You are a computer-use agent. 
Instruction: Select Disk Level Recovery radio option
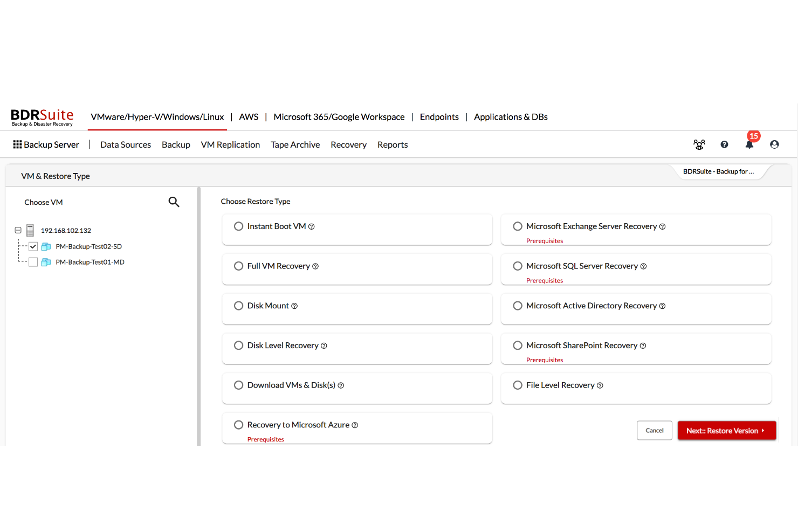point(238,346)
